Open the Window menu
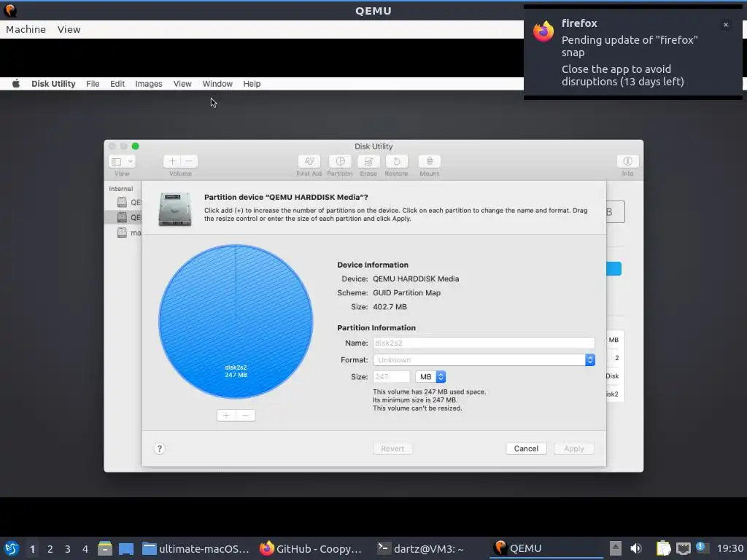The image size is (747, 560). (x=217, y=84)
